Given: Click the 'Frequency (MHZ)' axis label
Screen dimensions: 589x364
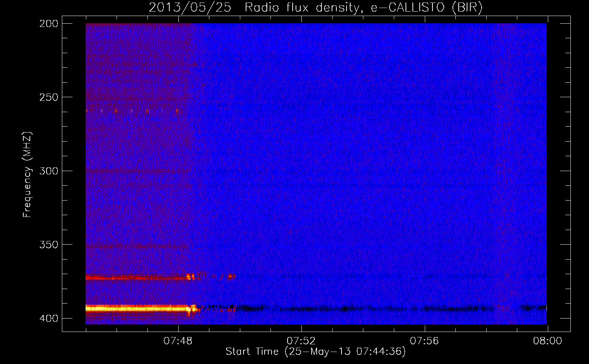Looking at the screenshot, I should click(x=27, y=174).
